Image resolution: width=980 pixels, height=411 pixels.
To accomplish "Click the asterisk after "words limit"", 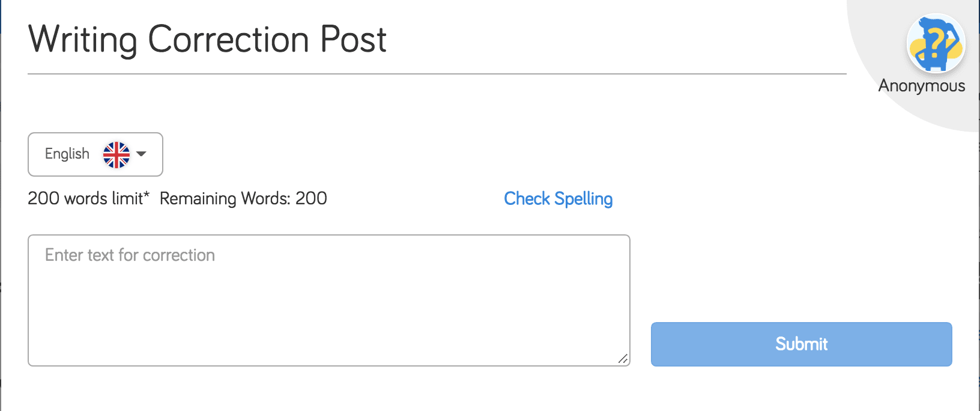I will pos(147,194).
